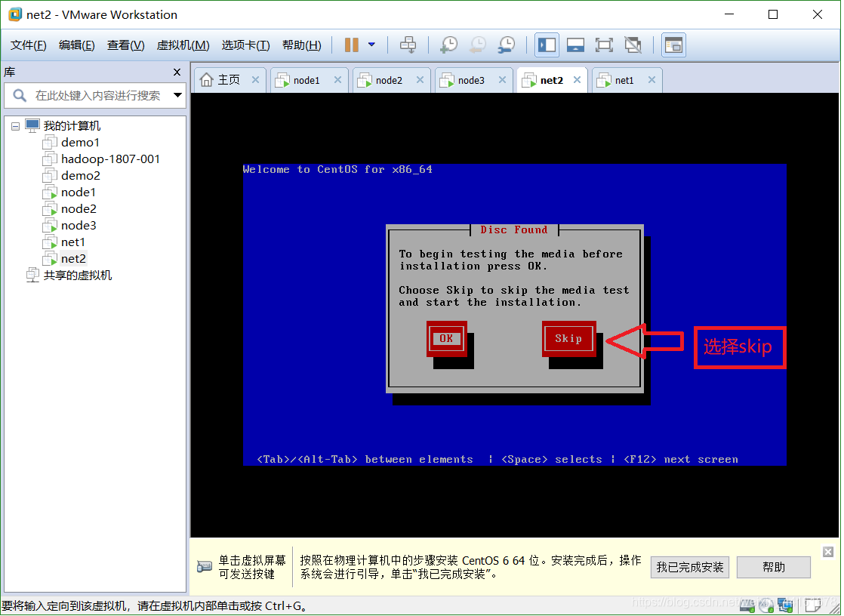
Task: Select 我的计算机 in the library
Action: [72, 126]
